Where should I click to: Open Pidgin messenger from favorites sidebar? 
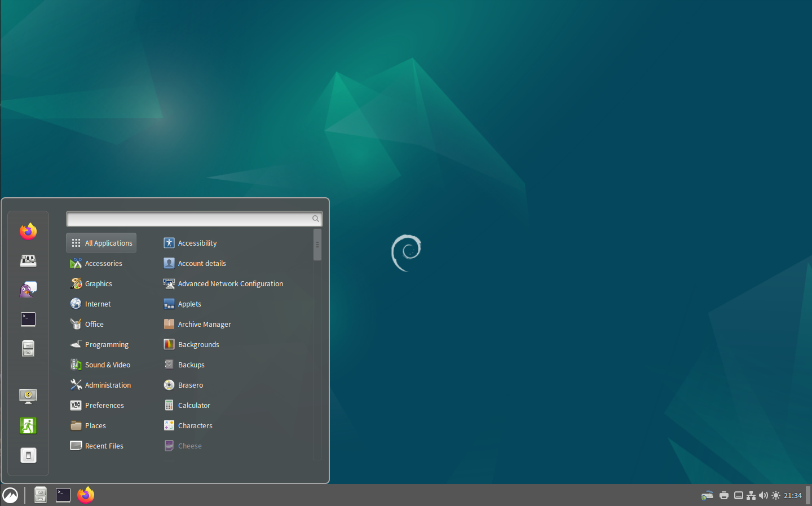click(28, 290)
